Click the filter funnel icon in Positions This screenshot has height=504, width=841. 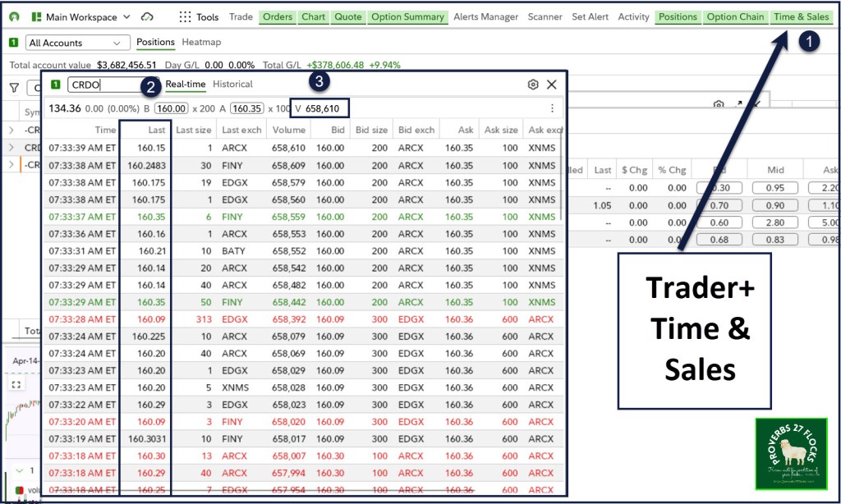[14, 88]
